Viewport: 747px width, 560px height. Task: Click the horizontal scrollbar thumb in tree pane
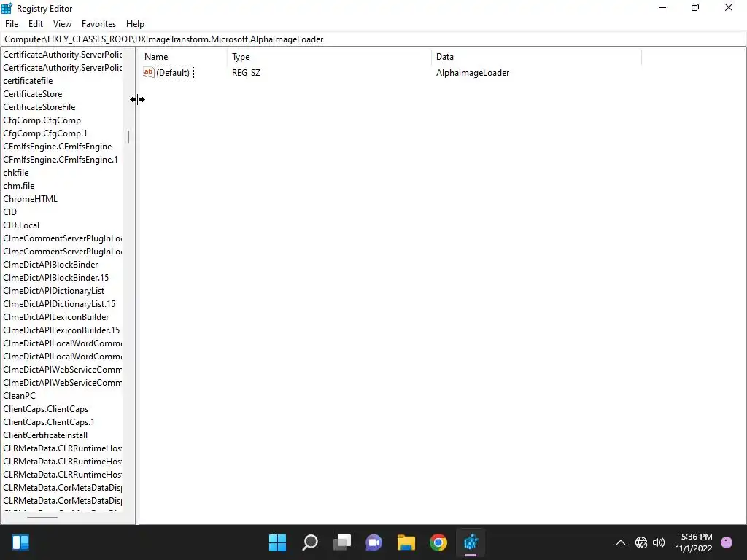pos(42,518)
